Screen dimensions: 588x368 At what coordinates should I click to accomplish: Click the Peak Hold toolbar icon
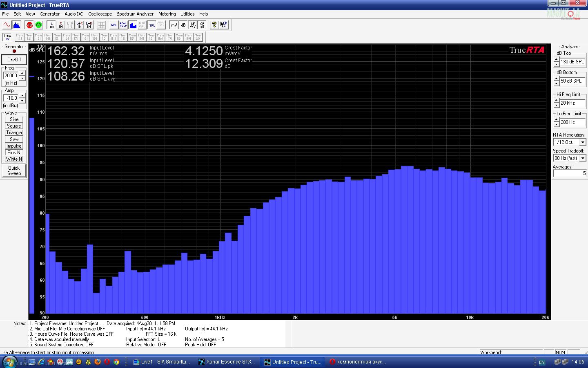[123, 25]
